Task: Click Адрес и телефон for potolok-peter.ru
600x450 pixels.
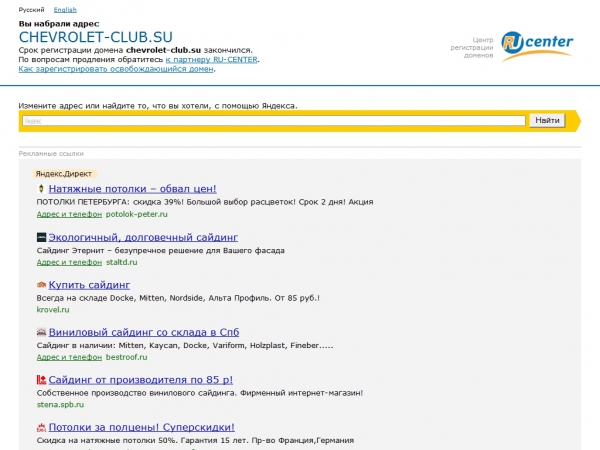Action: [x=69, y=214]
